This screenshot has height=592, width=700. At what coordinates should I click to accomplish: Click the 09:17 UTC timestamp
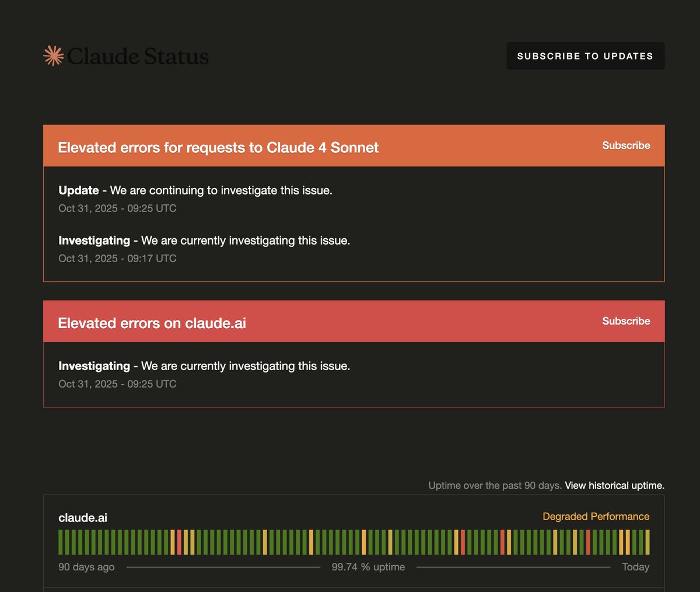tap(117, 258)
